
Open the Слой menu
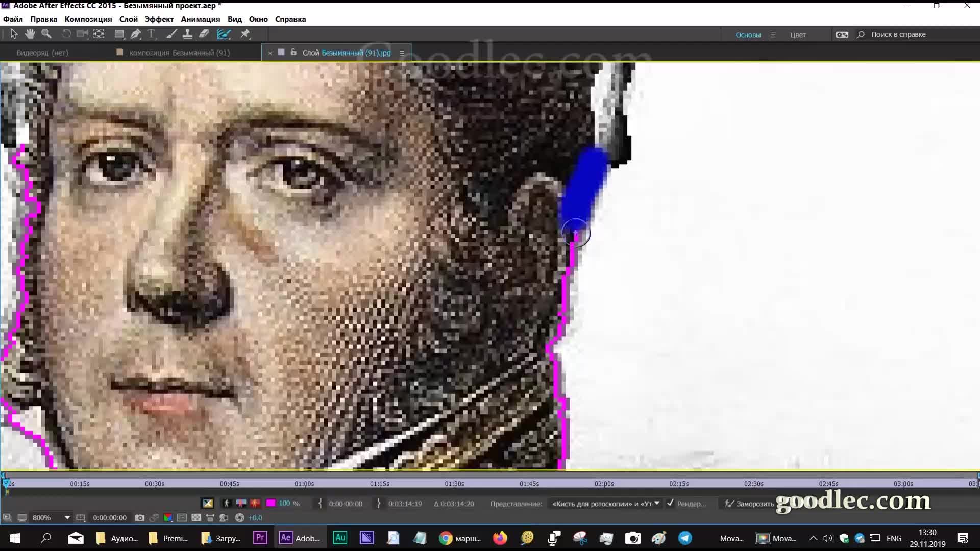(129, 19)
